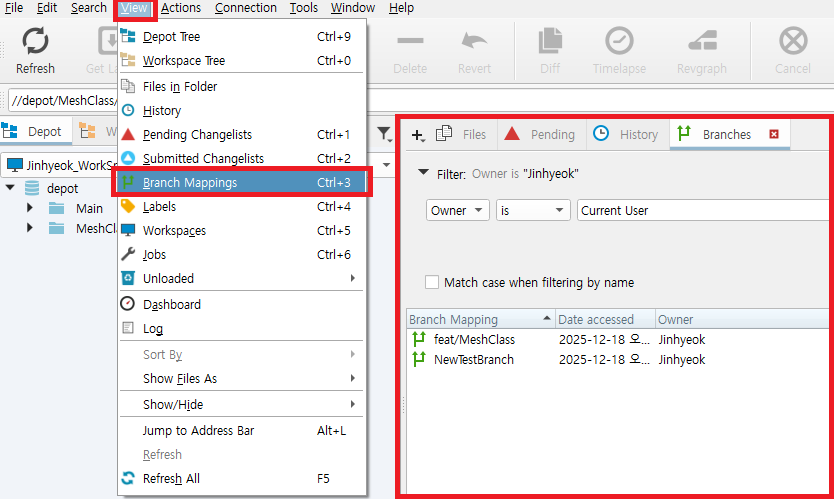Select the NewTestBranch branch row
This screenshot has height=499, width=834.
tap(617, 360)
